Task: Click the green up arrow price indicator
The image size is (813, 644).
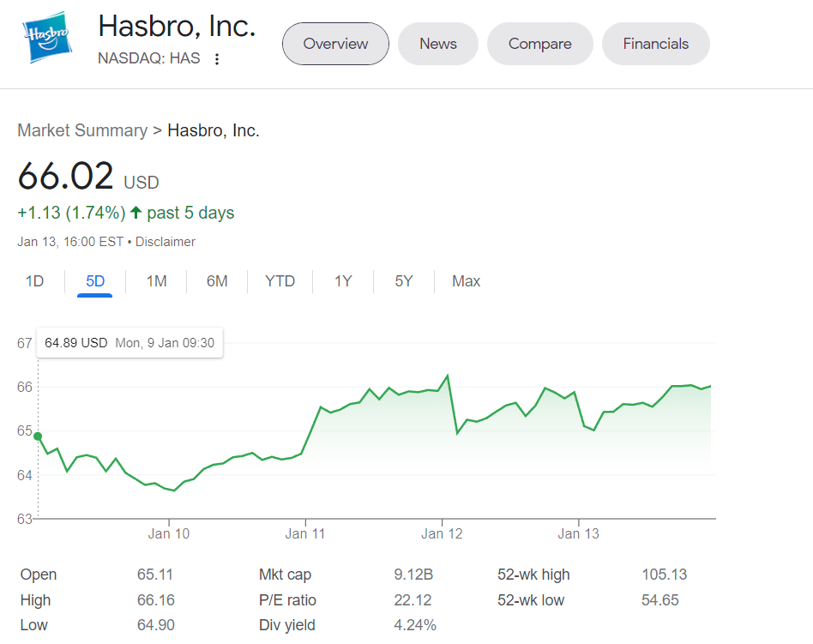Action: tap(135, 213)
